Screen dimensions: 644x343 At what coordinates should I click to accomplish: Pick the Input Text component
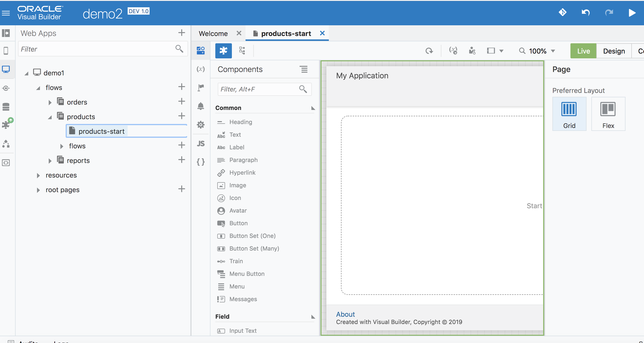(243, 331)
